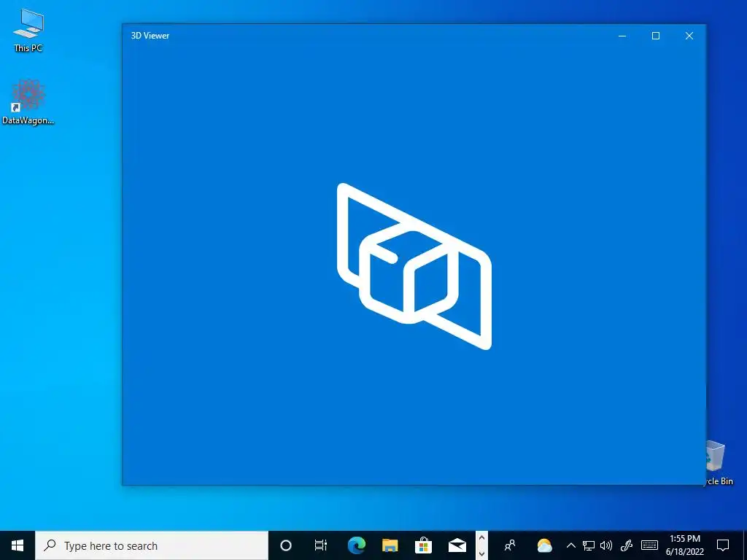The height and width of the screenshot is (560, 747).
Task: Expand the hidden system tray icons chevron
Action: pos(570,545)
